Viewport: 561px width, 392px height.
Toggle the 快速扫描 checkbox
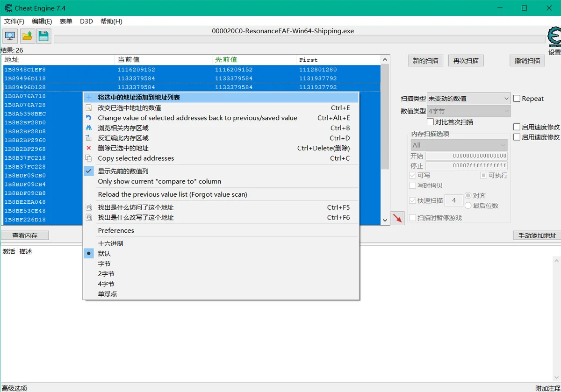pyautogui.click(x=412, y=200)
